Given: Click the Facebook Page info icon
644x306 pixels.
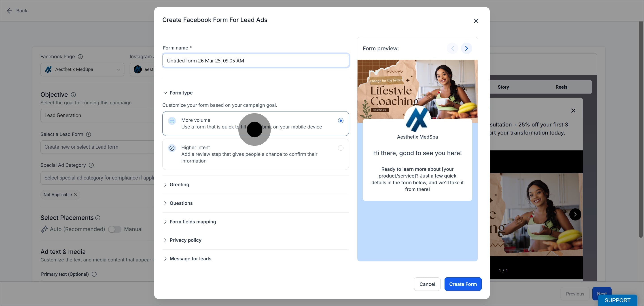Looking at the screenshot, I should coord(80,57).
